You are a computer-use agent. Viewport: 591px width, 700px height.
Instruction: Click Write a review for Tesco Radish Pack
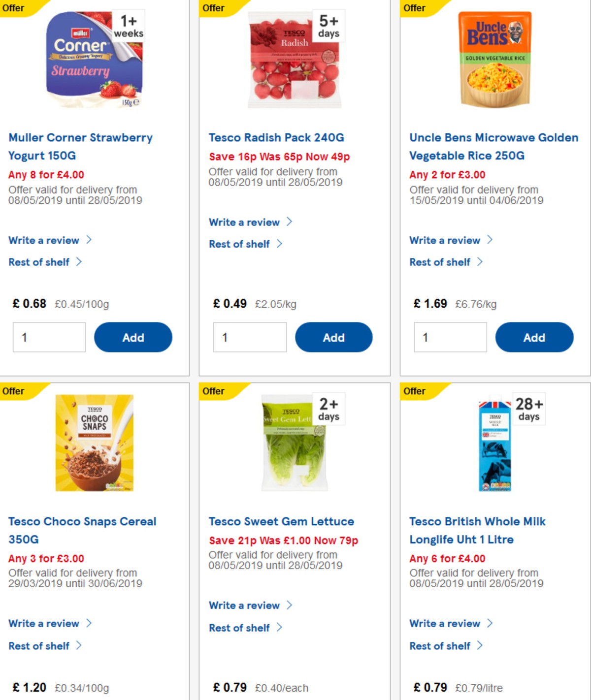coord(245,222)
